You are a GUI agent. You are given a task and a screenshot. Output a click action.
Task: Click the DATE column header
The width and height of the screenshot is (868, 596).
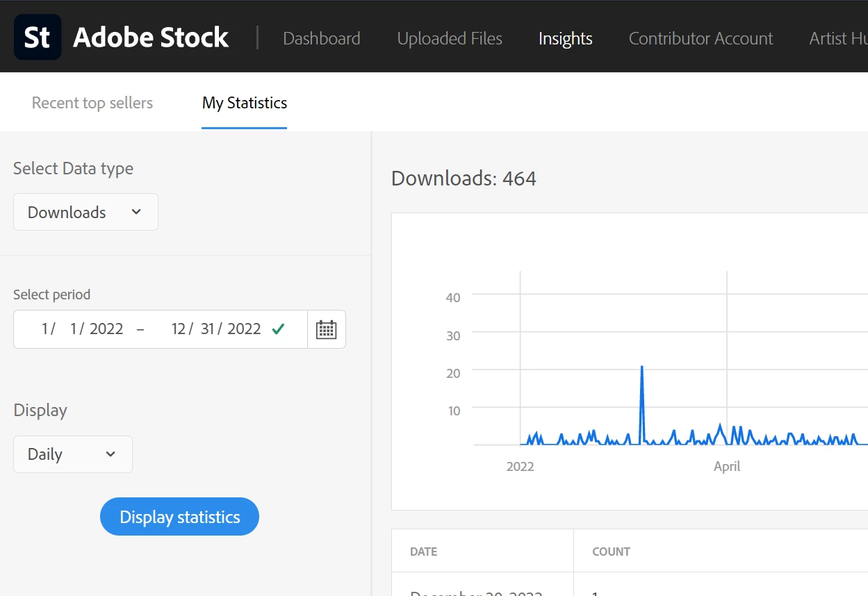click(x=424, y=552)
